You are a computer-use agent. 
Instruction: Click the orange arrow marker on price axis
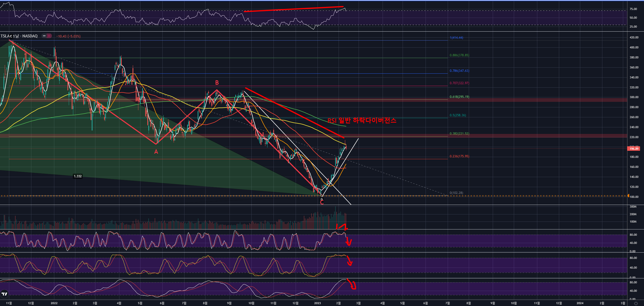[x=628, y=196]
